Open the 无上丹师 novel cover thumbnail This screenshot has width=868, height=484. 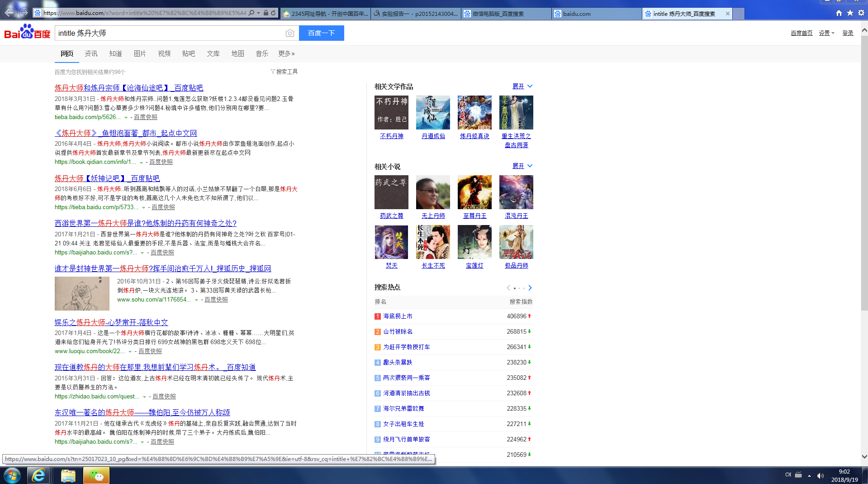pos(433,192)
